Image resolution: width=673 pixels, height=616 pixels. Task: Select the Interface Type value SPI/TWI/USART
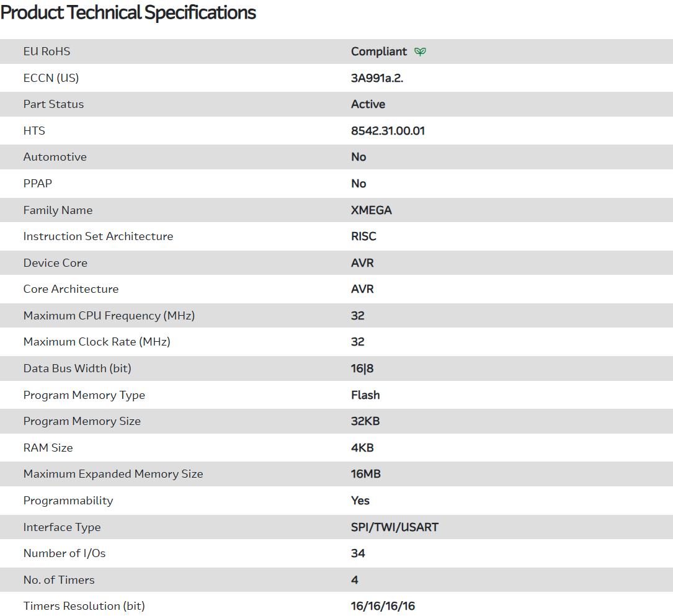coord(394,527)
